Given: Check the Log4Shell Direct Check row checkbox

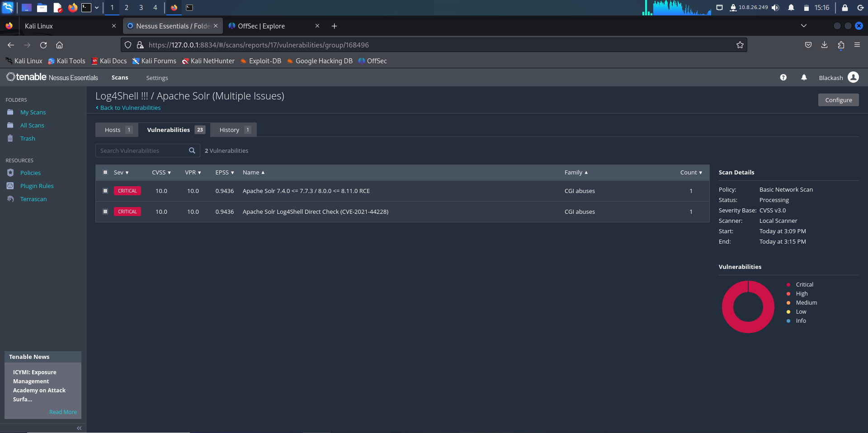Looking at the screenshot, I should pyautogui.click(x=105, y=212).
